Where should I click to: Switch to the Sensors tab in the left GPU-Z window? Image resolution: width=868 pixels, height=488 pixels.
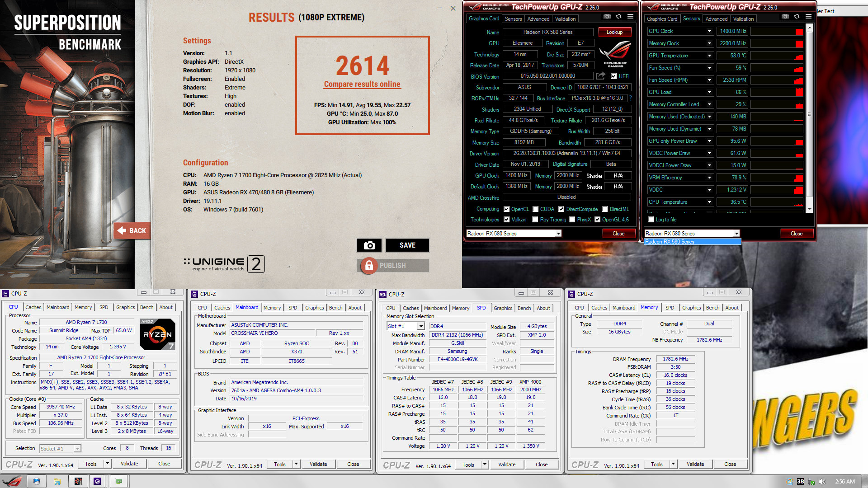click(x=513, y=19)
